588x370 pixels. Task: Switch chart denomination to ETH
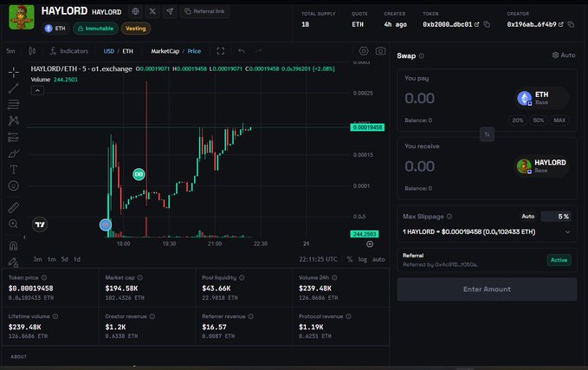tap(128, 51)
